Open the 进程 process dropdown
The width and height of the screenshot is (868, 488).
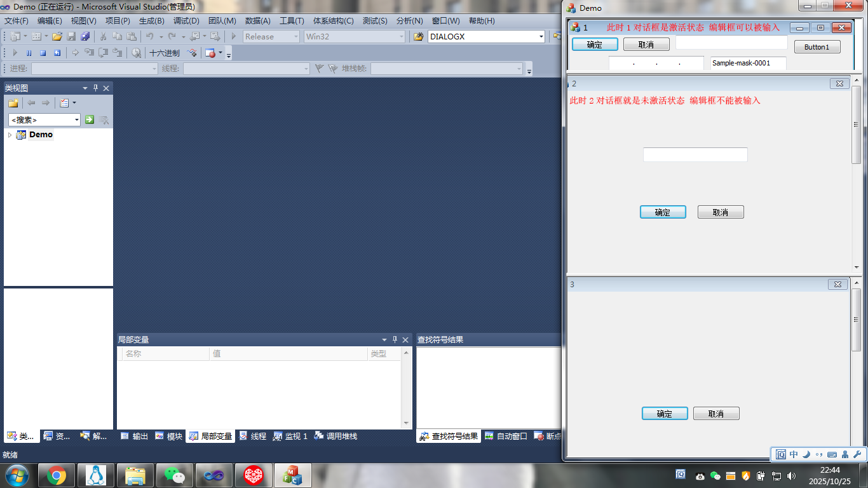[x=154, y=69]
